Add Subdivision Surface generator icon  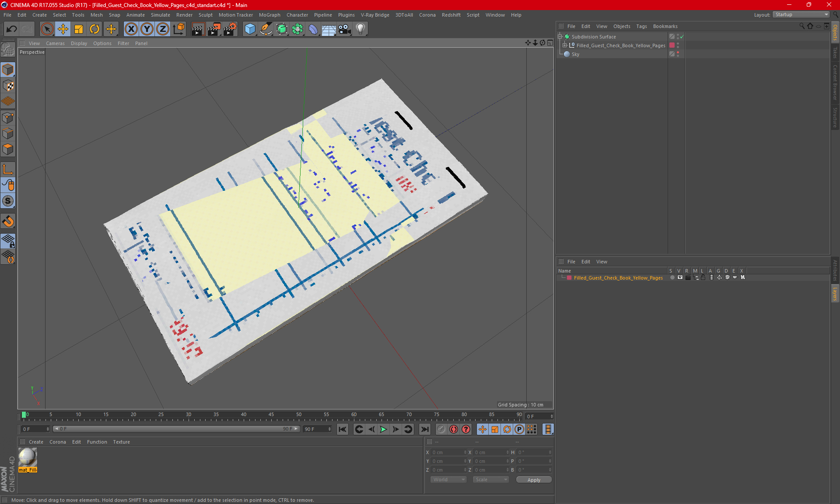point(282,29)
